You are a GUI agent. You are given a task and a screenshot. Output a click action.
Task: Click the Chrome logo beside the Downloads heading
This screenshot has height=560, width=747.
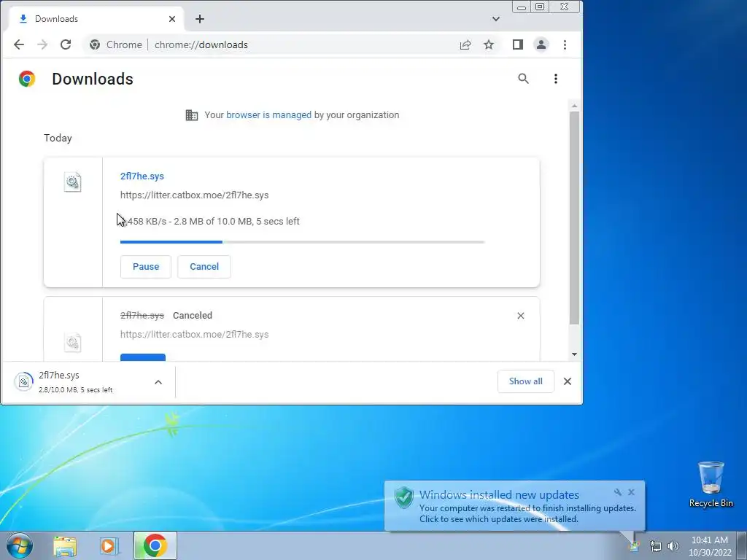pyautogui.click(x=27, y=79)
